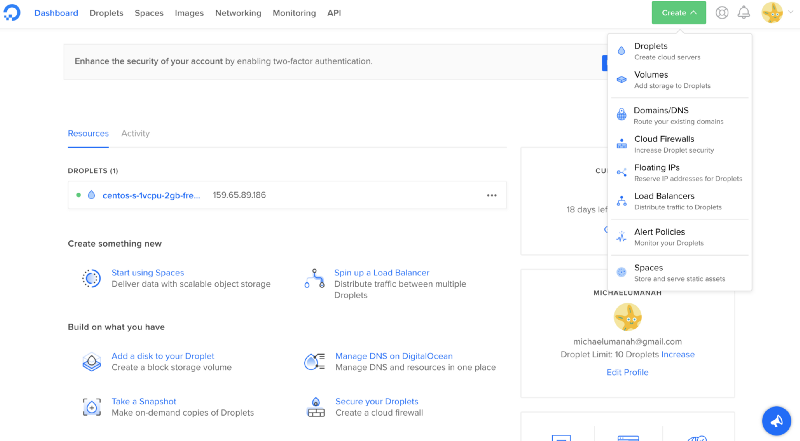This screenshot has height=441, width=800.
Task: Click the starfish profile picture in account card
Action: coord(628,317)
